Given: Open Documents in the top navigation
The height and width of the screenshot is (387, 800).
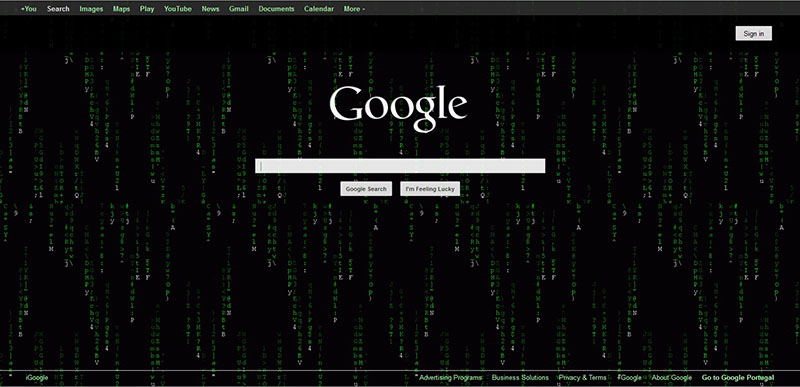Looking at the screenshot, I should point(277,9).
